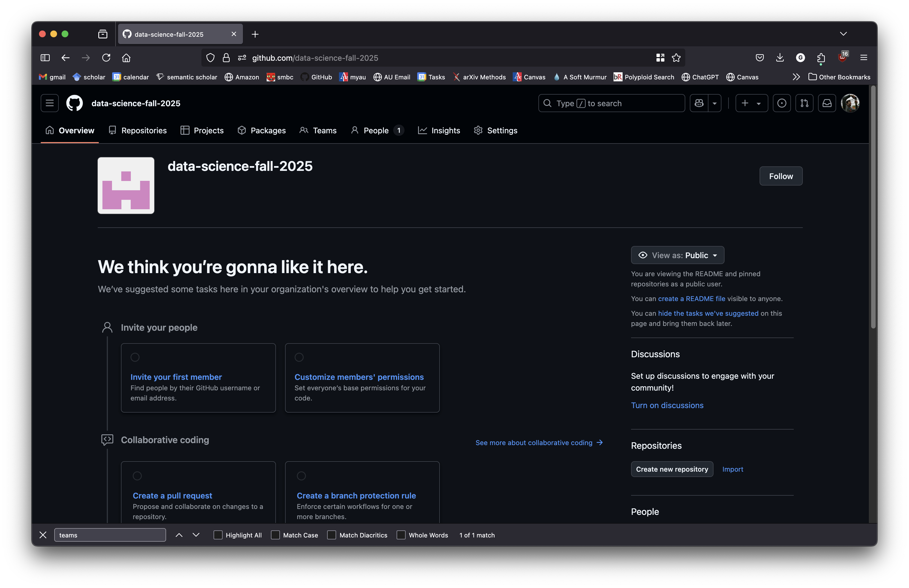Open Other Bookmarks folder
The width and height of the screenshot is (909, 588).
[x=839, y=77]
